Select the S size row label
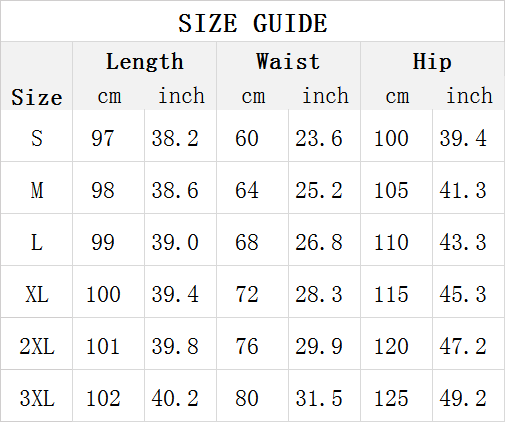 pos(37,138)
